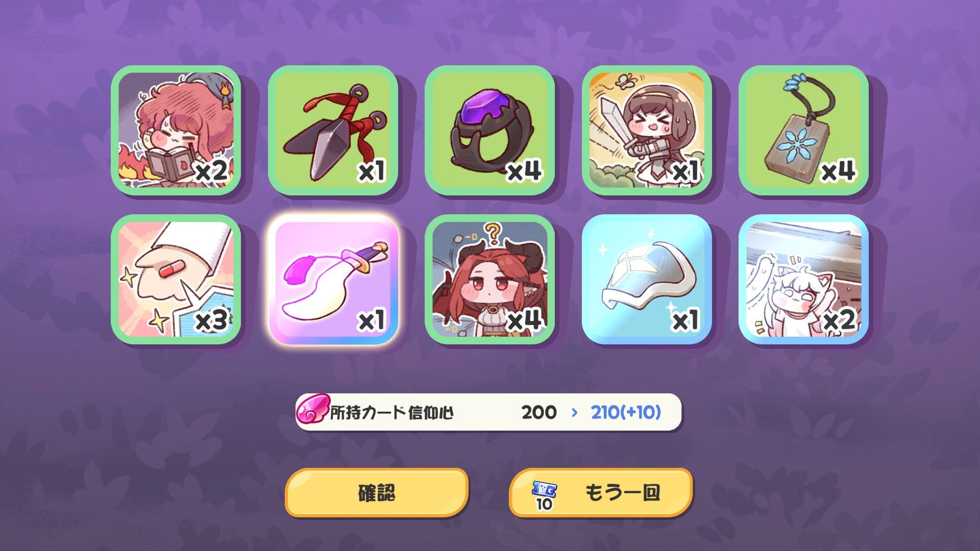This screenshot has width=980, height=551.
Task: Open the sword knight girl card
Action: click(x=647, y=130)
